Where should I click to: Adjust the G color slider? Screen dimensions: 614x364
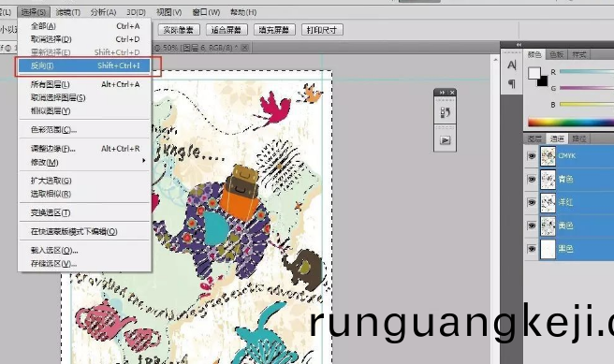pos(587,88)
